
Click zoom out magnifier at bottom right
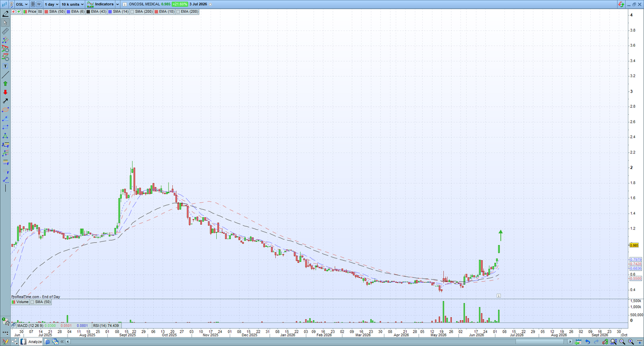pos(622,342)
